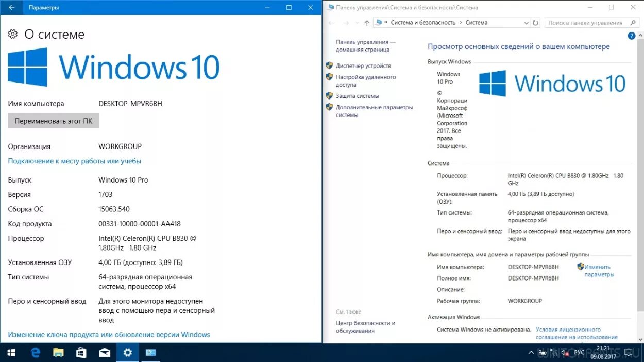Viewport: 644px width, 362px height.
Task: Click Изменение ключа продукта link
Action: coord(109,334)
